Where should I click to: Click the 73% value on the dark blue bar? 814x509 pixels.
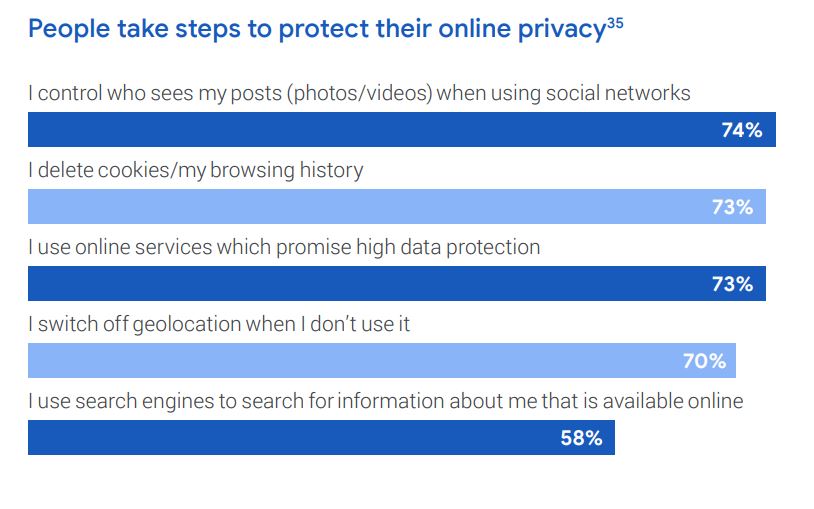point(732,284)
